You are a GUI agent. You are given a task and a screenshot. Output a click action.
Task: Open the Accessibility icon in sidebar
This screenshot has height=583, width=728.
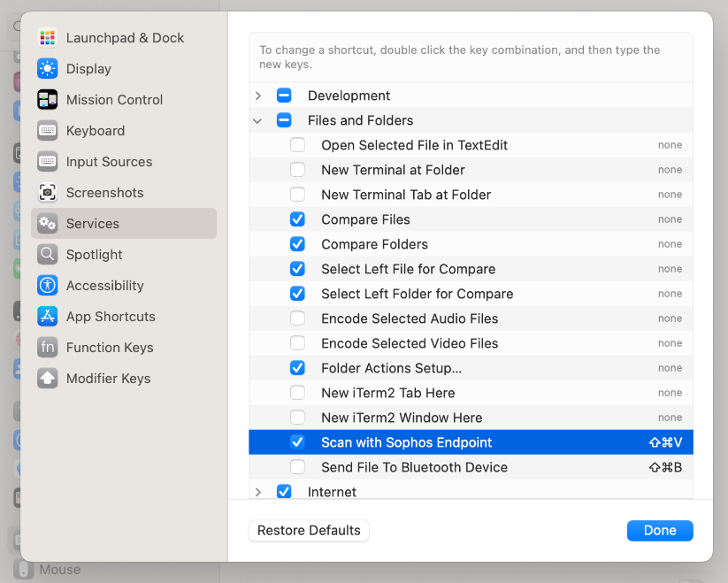(48, 286)
